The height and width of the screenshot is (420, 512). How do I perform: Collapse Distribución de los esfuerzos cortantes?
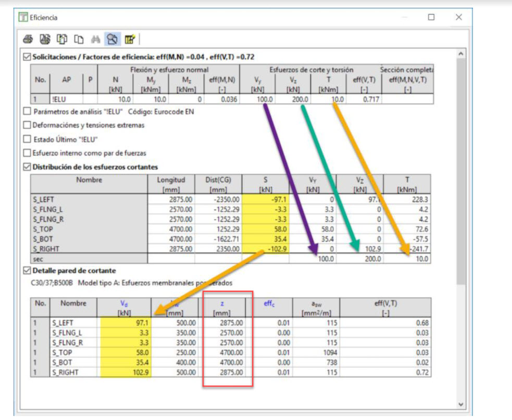point(27,167)
